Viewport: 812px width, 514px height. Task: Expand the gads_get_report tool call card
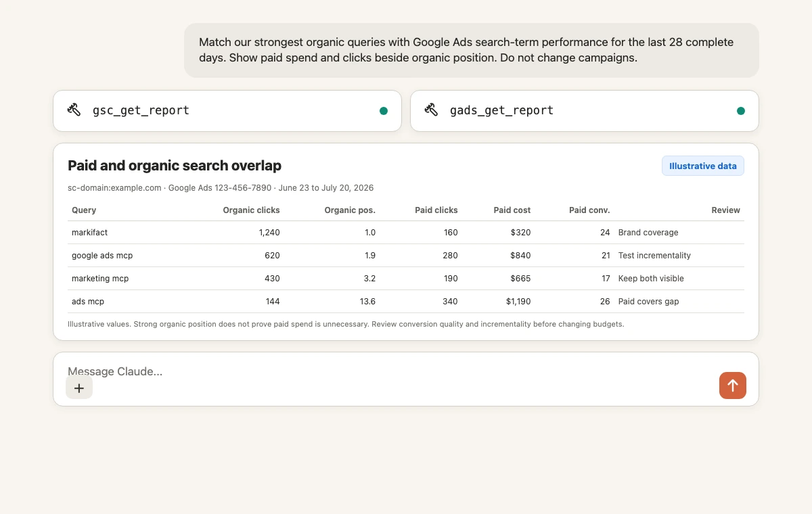(x=585, y=111)
